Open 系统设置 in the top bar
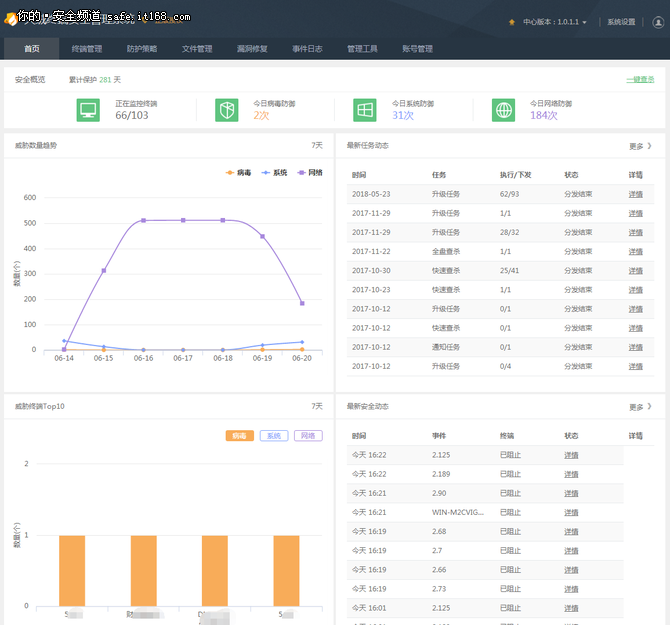 point(621,22)
